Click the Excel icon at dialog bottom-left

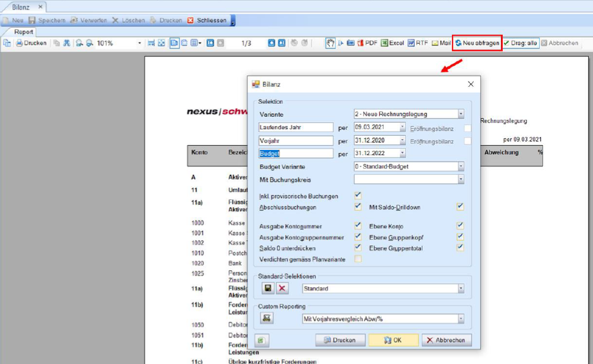(x=261, y=340)
